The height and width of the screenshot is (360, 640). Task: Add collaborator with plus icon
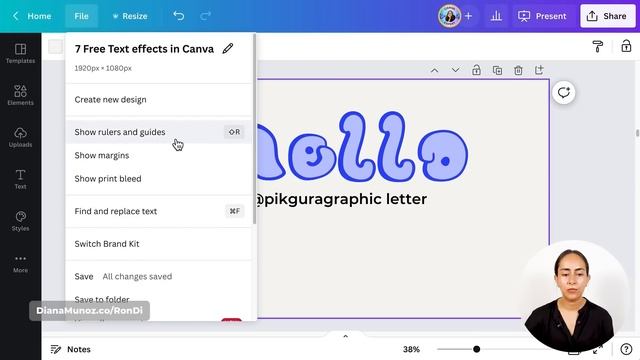(x=468, y=16)
